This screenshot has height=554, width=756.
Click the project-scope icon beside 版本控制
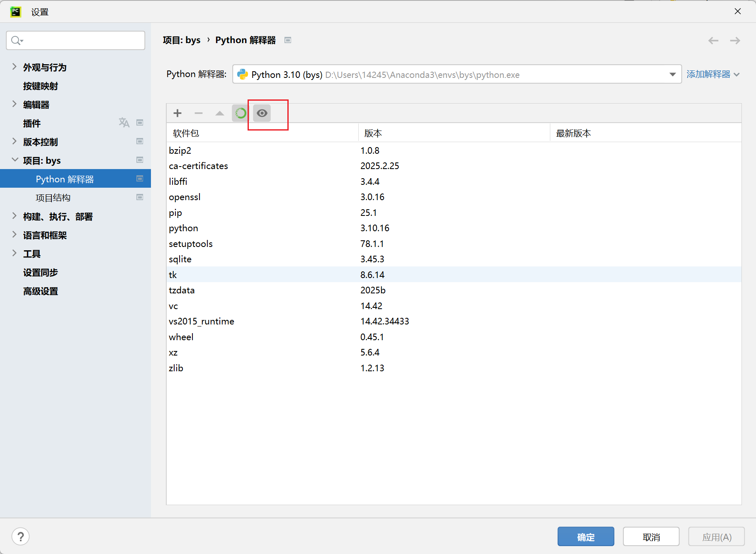pos(140,141)
